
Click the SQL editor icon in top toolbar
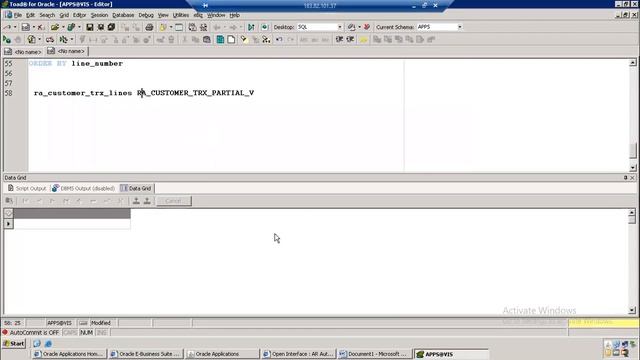[25, 27]
